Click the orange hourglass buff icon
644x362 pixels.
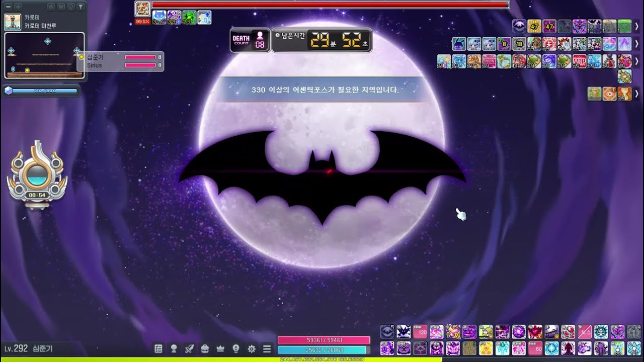click(625, 94)
